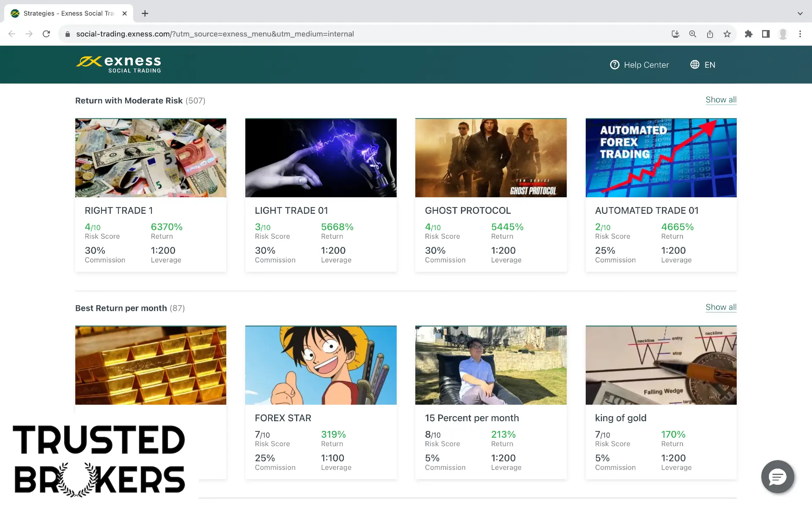812x508 pixels.
Task: Open the king of gold wedge thumbnail
Action: tap(661, 365)
